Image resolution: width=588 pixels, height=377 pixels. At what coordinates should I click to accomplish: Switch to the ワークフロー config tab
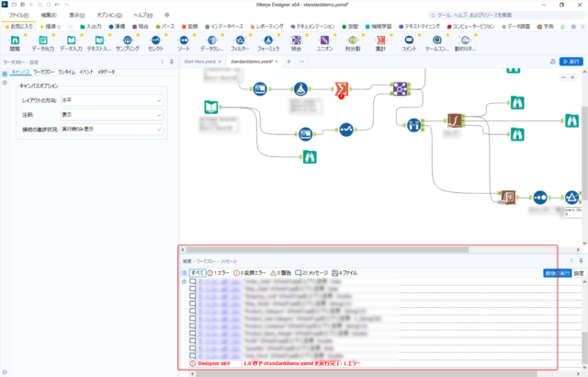(43, 72)
